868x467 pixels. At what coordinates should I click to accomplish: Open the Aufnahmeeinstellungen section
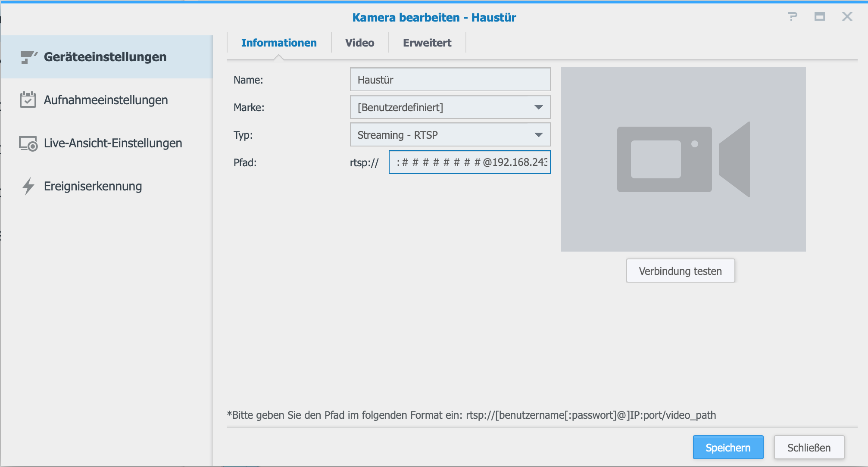(x=107, y=100)
